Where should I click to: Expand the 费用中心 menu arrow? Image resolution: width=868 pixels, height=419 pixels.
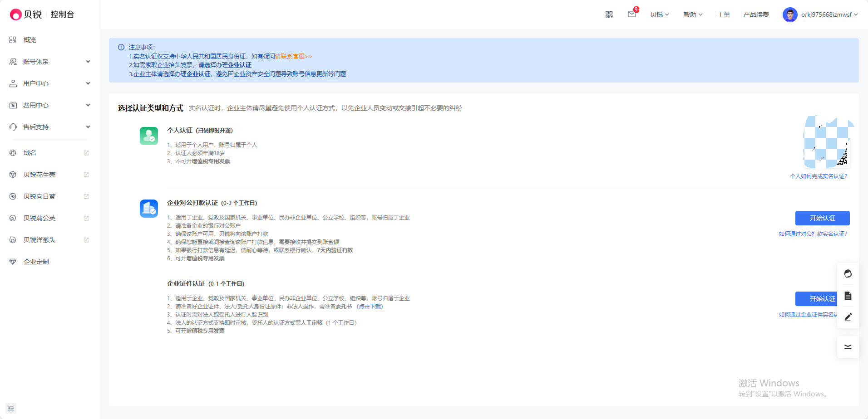coord(88,105)
